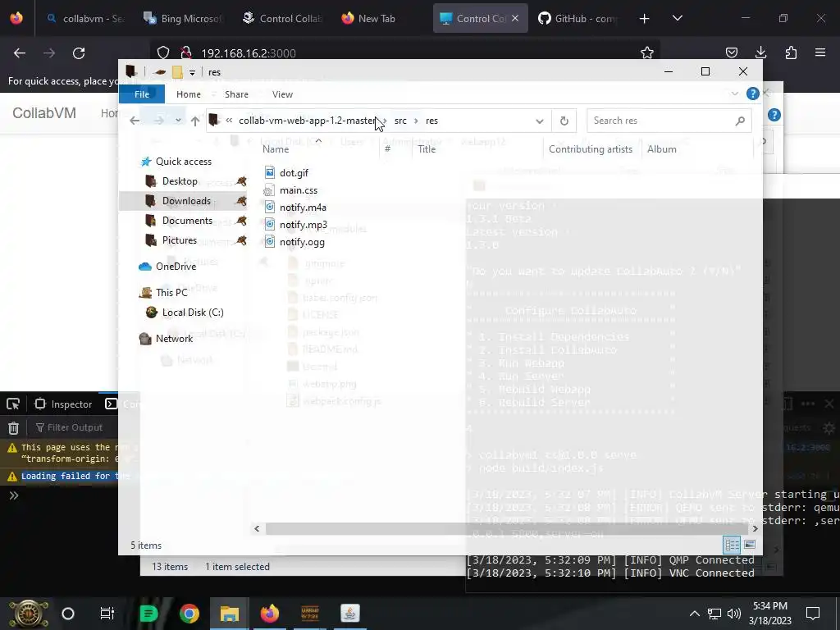840x630 pixels.
Task: Open Firefox Pocket save icon
Action: (x=731, y=52)
